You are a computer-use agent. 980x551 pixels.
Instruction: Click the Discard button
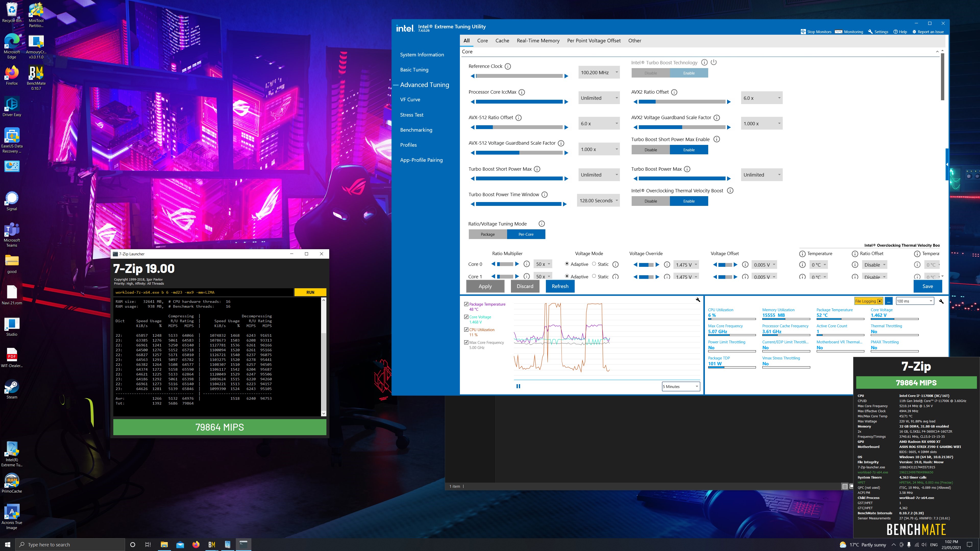(525, 286)
